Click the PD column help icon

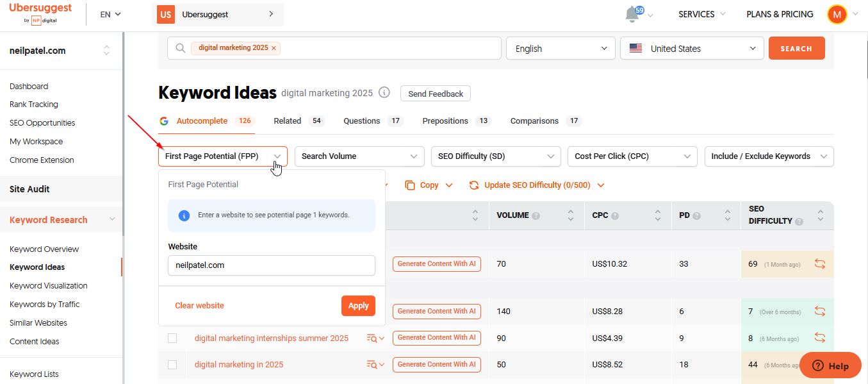pos(696,216)
